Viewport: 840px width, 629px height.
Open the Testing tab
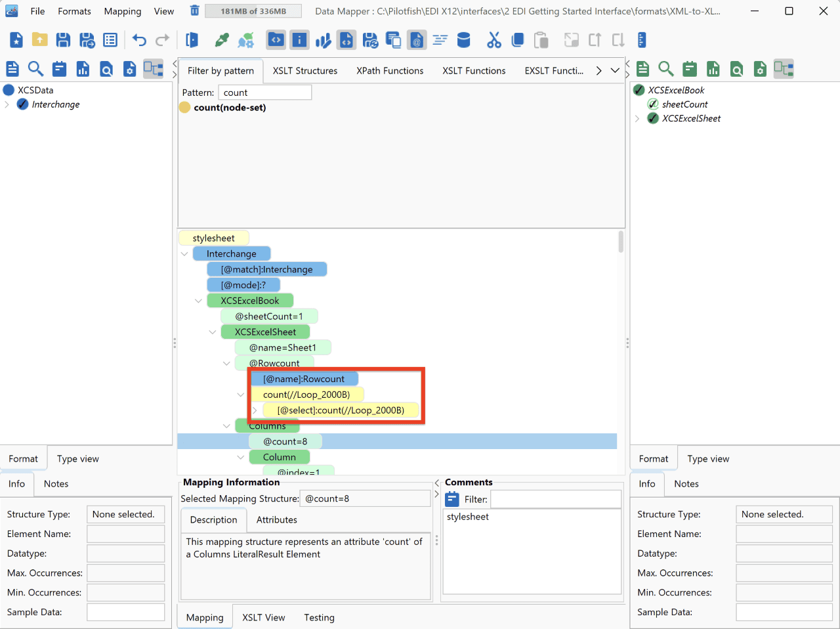[319, 618]
